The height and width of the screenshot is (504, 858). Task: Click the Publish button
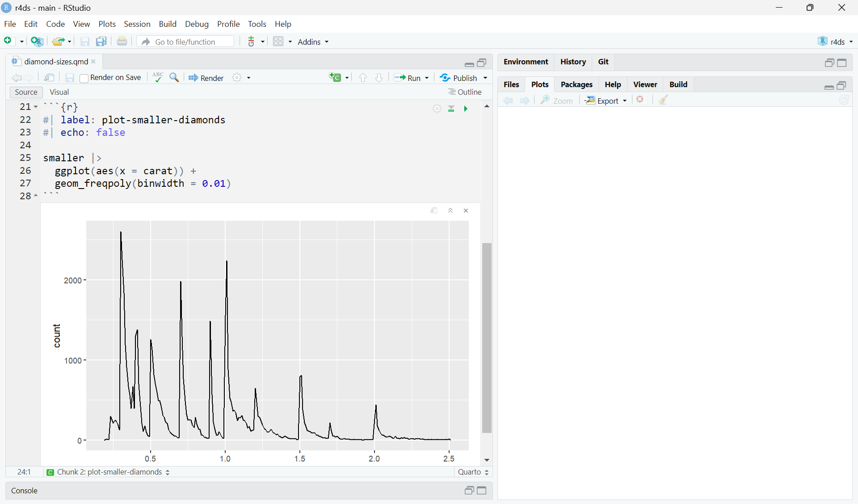(x=458, y=78)
